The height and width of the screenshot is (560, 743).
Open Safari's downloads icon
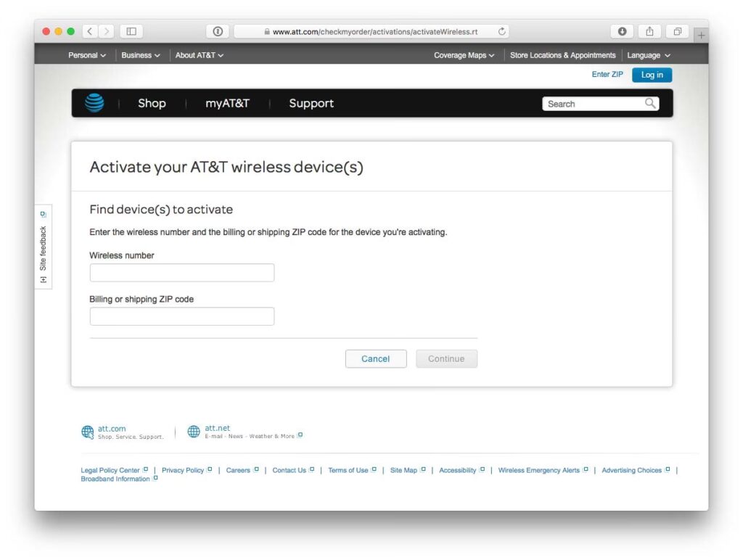pos(622,31)
